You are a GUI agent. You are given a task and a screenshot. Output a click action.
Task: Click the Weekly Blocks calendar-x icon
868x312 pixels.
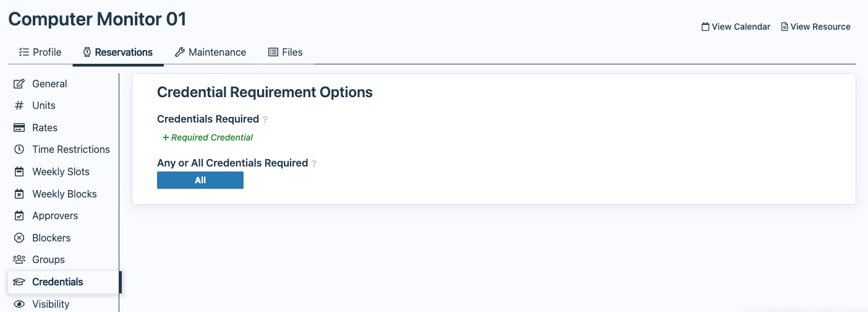click(x=19, y=194)
